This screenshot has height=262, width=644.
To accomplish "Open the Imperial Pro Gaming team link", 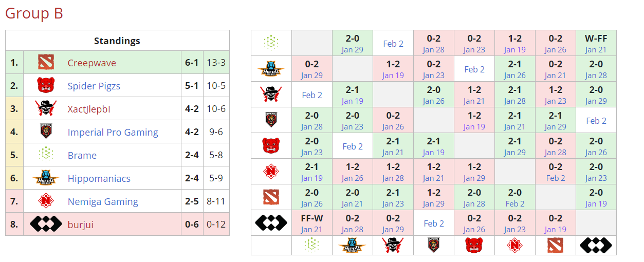I will 113,133.
